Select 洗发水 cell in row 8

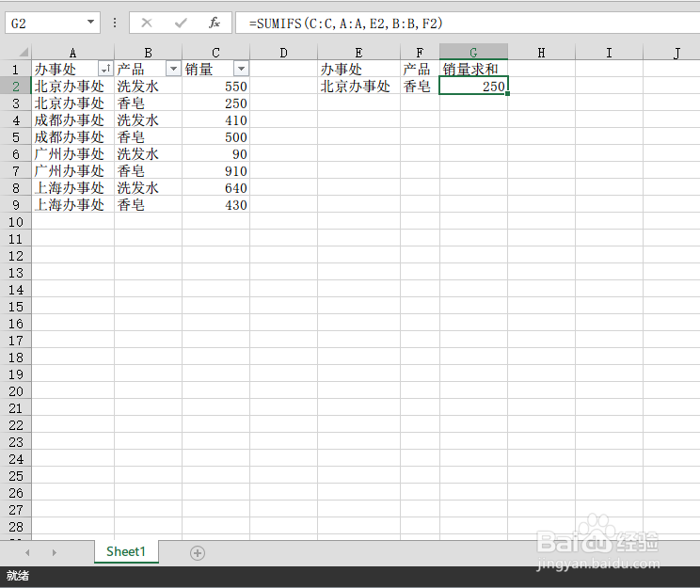click(149, 187)
